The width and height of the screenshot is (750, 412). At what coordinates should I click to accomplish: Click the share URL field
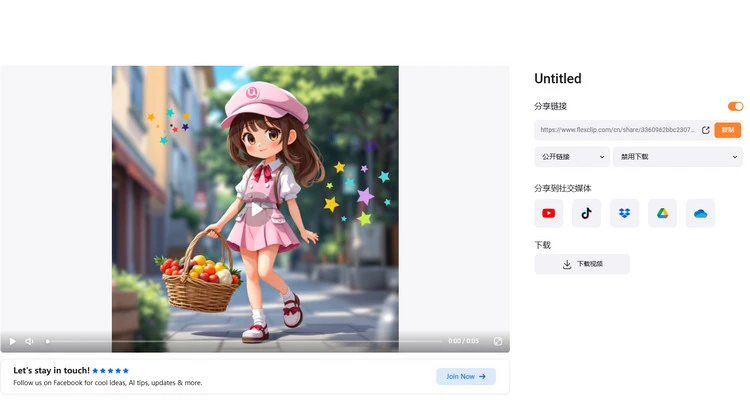coord(618,130)
